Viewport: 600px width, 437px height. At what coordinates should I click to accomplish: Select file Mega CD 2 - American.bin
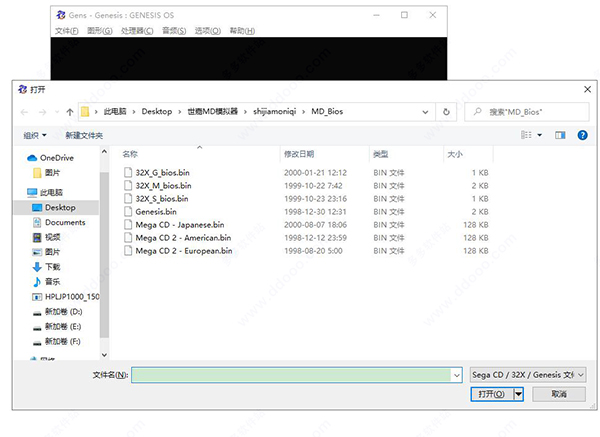[x=183, y=238]
